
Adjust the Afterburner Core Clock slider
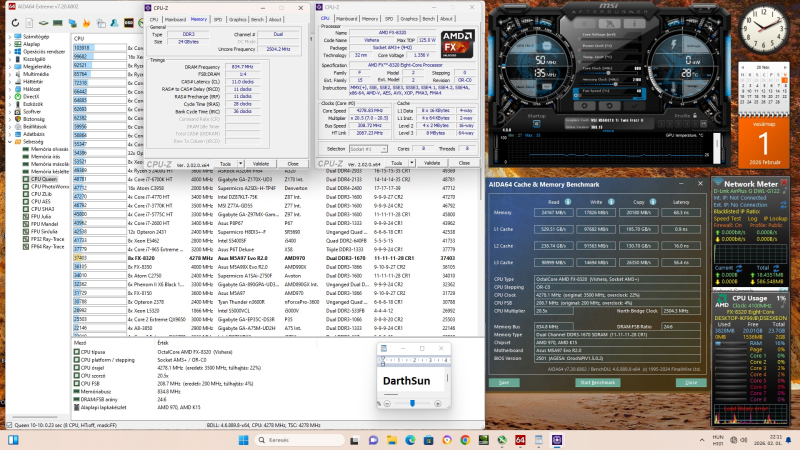(609, 73)
